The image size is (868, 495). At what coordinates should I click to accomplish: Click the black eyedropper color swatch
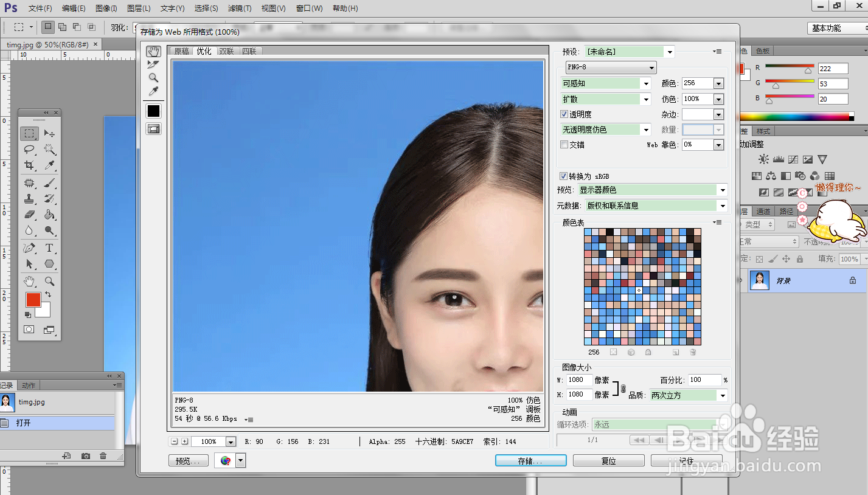click(x=153, y=111)
